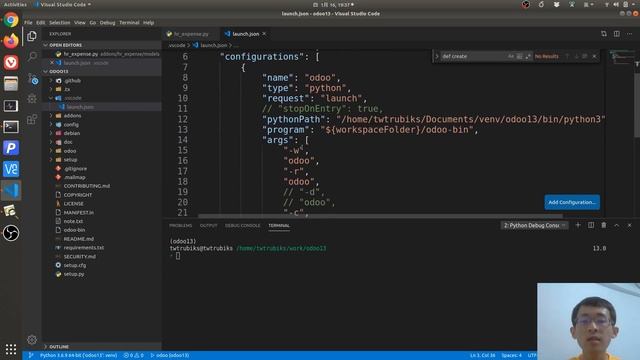
Task: Open the Search view in activity bar
Action: (32, 56)
